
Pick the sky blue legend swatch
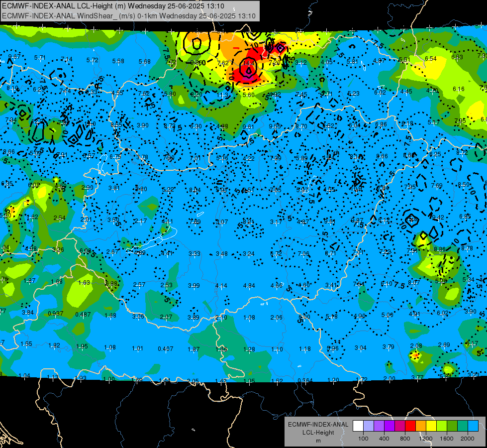point(473,426)
